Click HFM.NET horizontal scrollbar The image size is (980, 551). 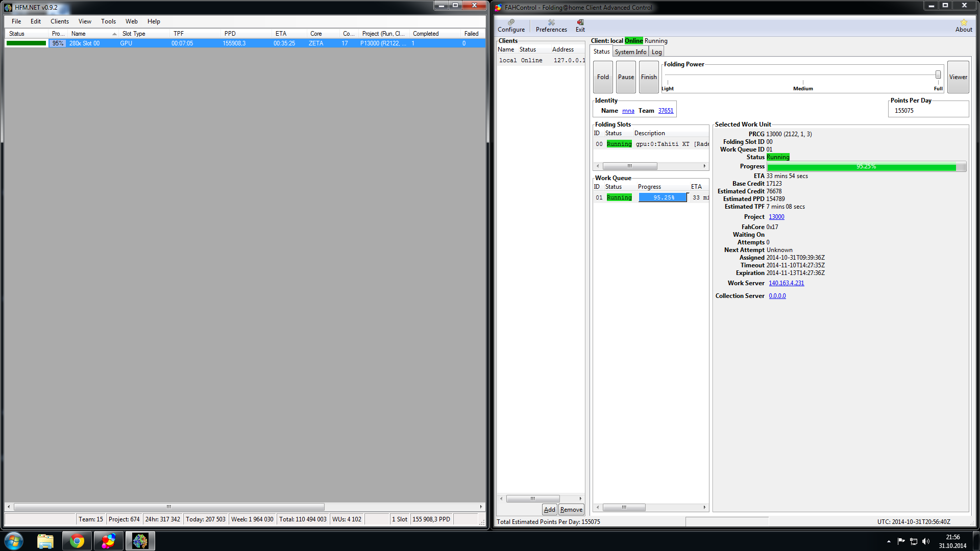[169, 507]
